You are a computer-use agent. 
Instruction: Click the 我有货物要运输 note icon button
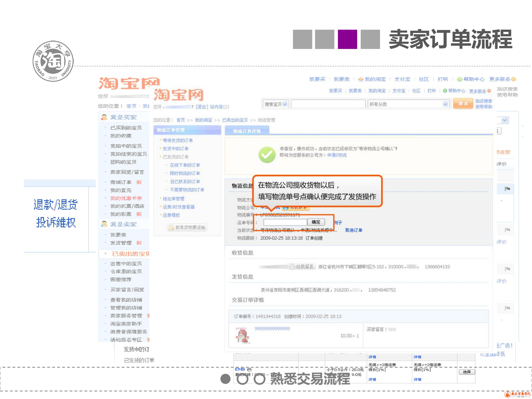(x=171, y=228)
